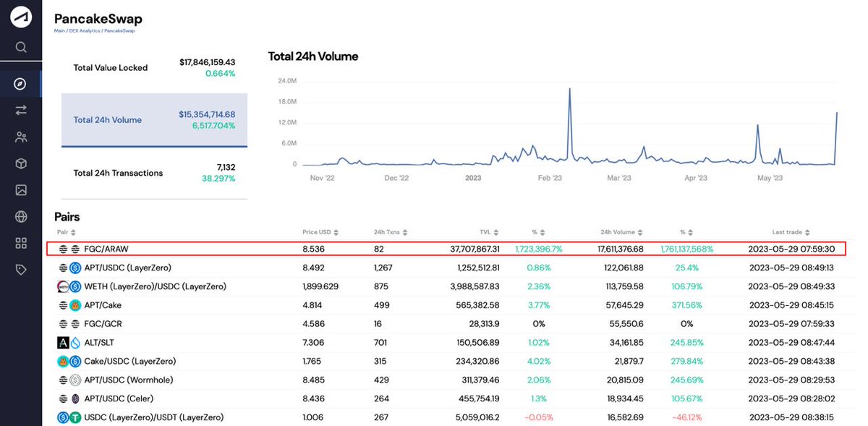
Task: Click the WETH token icon in pairs list
Action: coord(63,286)
